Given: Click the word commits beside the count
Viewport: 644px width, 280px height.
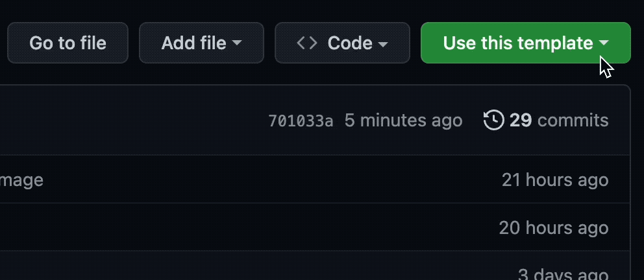Looking at the screenshot, I should tap(573, 121).
